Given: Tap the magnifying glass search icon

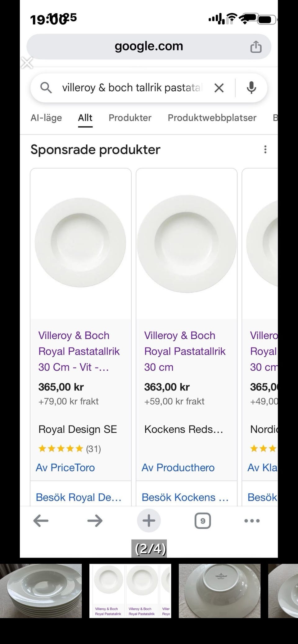Looking at the screenshot, I should click(x=46, y=88).
